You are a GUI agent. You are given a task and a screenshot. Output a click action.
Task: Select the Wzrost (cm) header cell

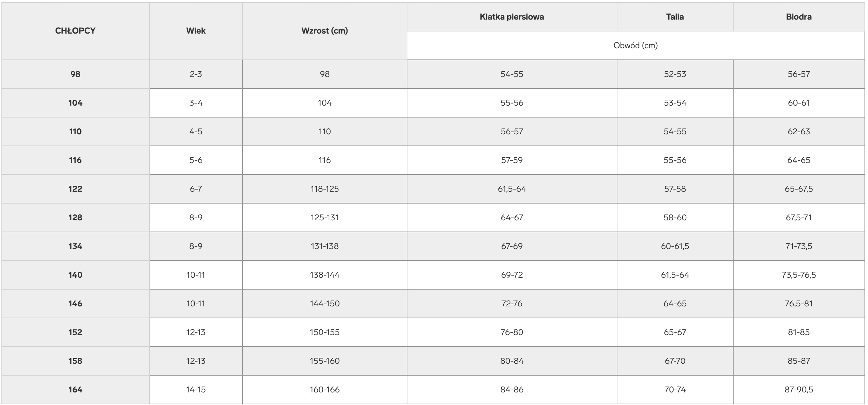pos(324,31)
